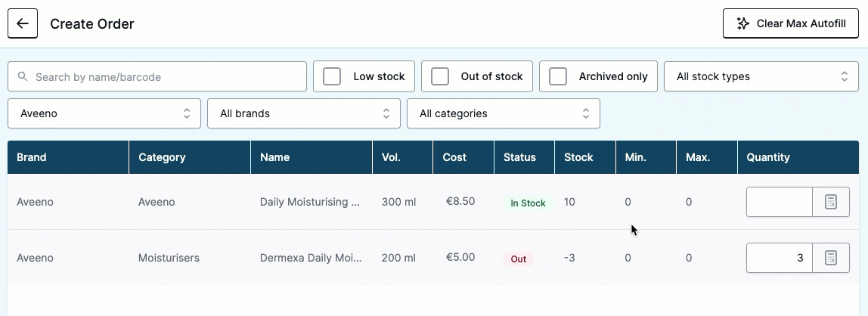Screen dimensions: 868x316
Task: Expand the All categories dropdown
Action: [504, 113]
